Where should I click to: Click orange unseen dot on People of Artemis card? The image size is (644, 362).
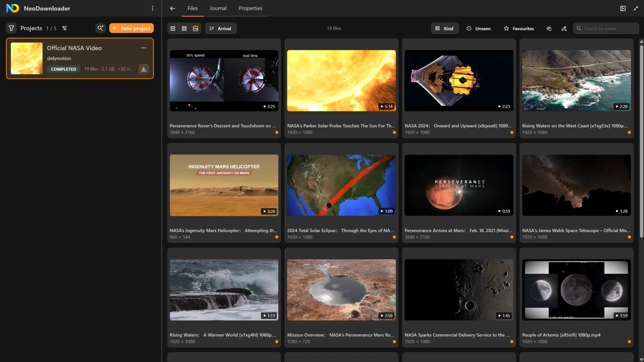coord(629,342)
